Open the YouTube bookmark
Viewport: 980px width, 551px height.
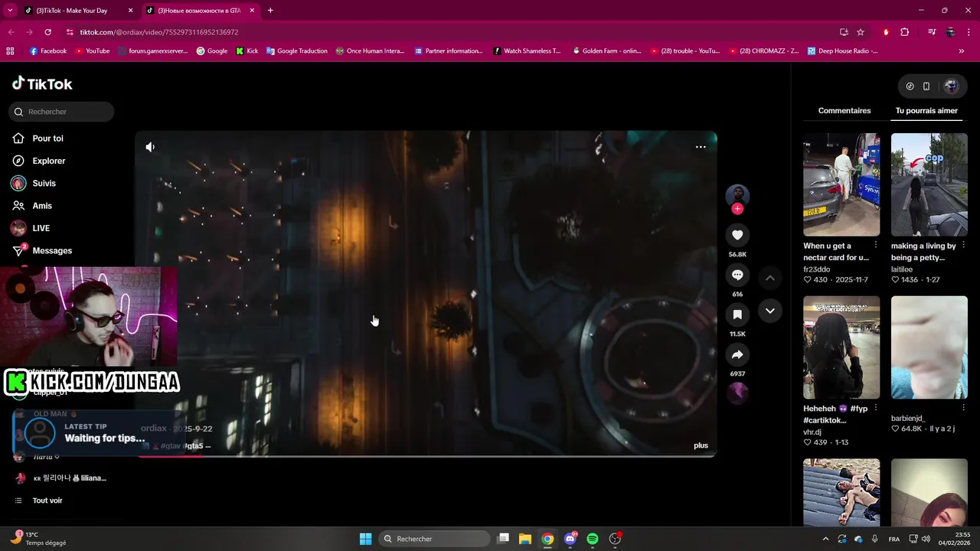coord(92,51)
